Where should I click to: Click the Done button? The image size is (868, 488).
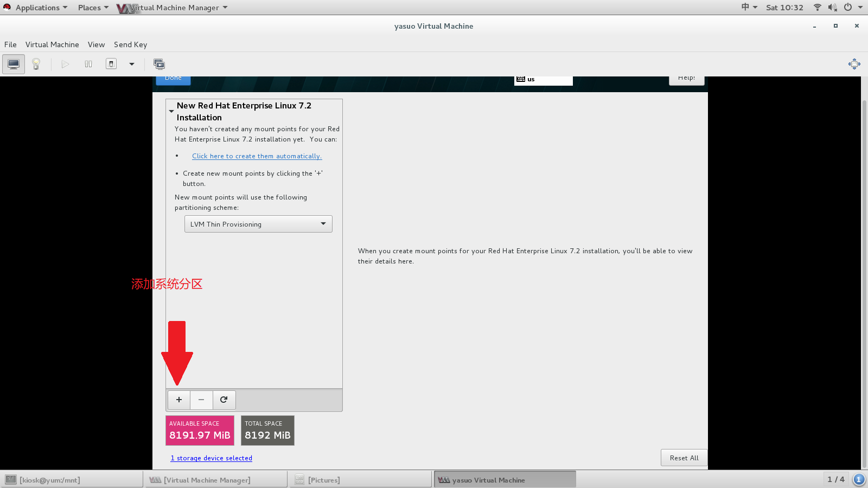173,79
